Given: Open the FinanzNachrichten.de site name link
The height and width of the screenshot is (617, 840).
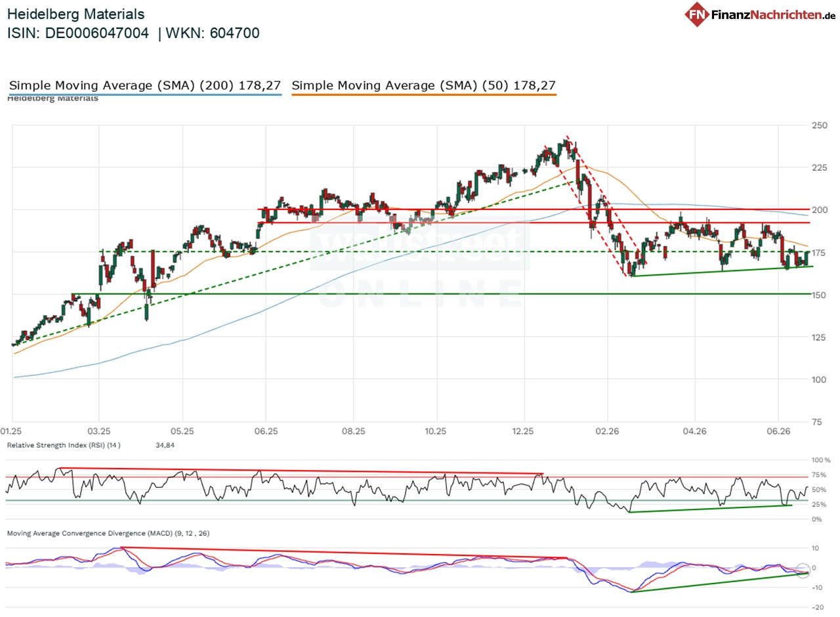Looking at the screenshot, I should click(773, 14).
